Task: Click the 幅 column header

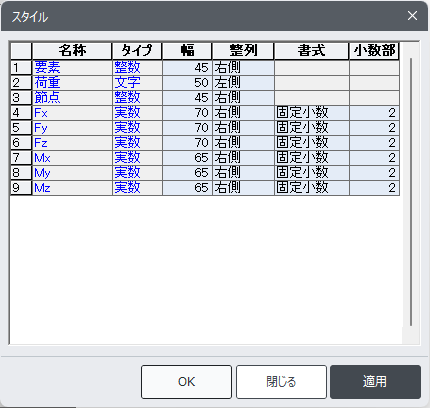Action: 187,51
